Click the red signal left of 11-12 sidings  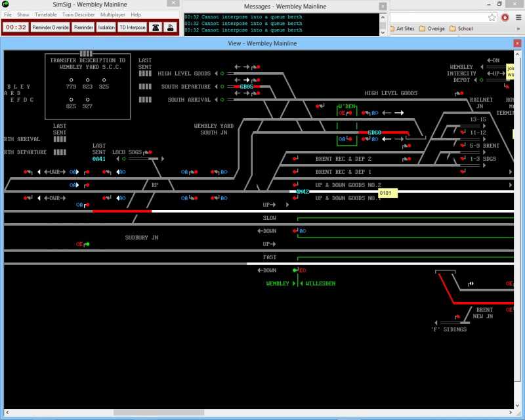pos(463,133)
